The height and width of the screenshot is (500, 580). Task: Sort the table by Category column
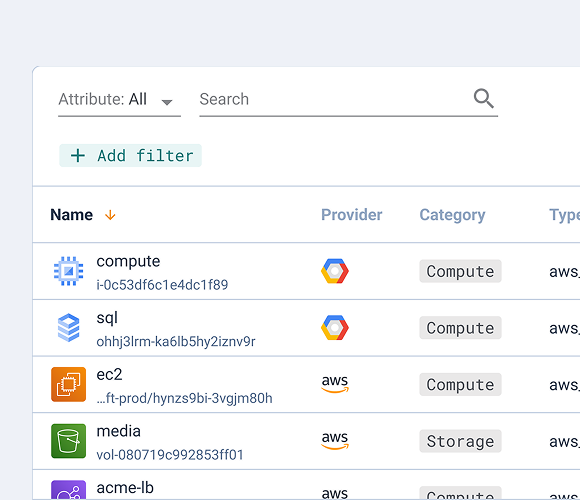452,215
